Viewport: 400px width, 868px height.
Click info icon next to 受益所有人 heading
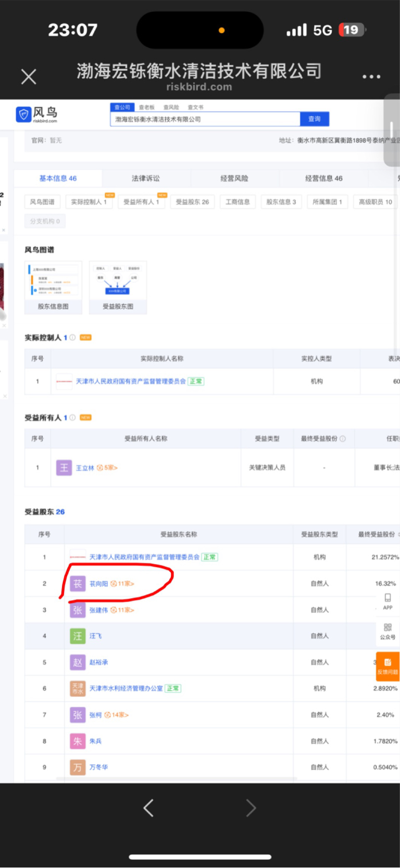[x=72, y=418]
